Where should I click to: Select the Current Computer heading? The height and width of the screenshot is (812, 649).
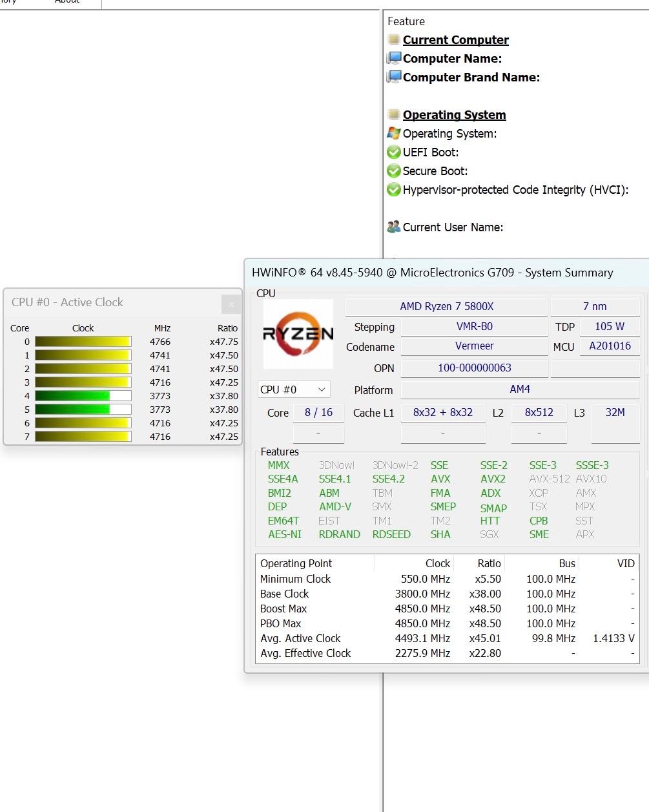(456, 39)
